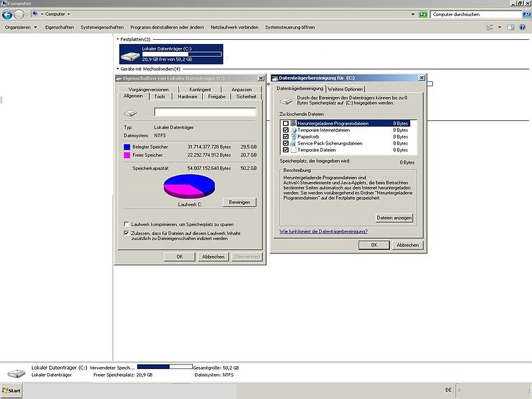Click the Local Disk (C:) drive icon
The image size is (532, 399).
[130, 53]
